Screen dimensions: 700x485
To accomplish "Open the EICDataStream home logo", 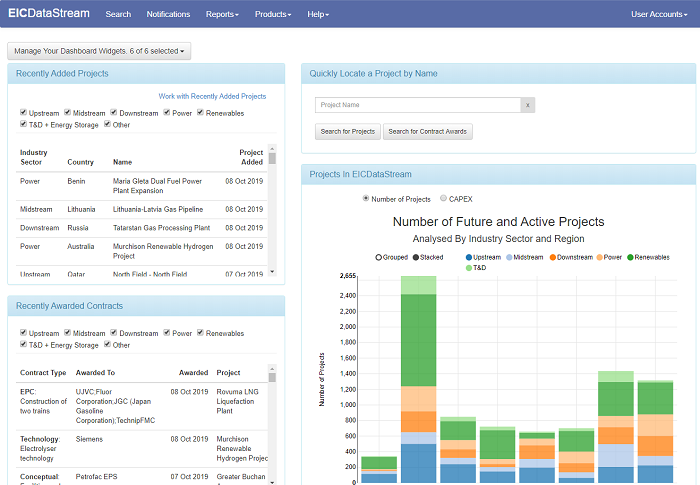I will click(x=49, y=13).
